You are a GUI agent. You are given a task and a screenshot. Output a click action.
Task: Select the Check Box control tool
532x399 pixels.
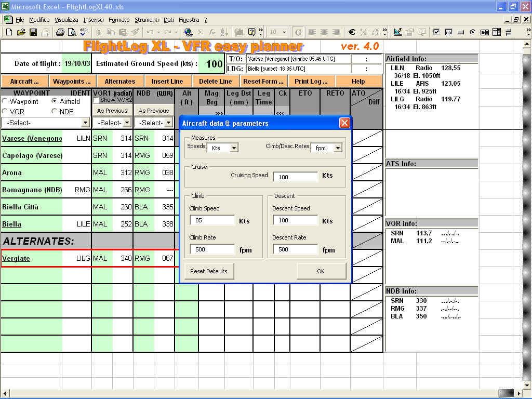click(436, 32)
